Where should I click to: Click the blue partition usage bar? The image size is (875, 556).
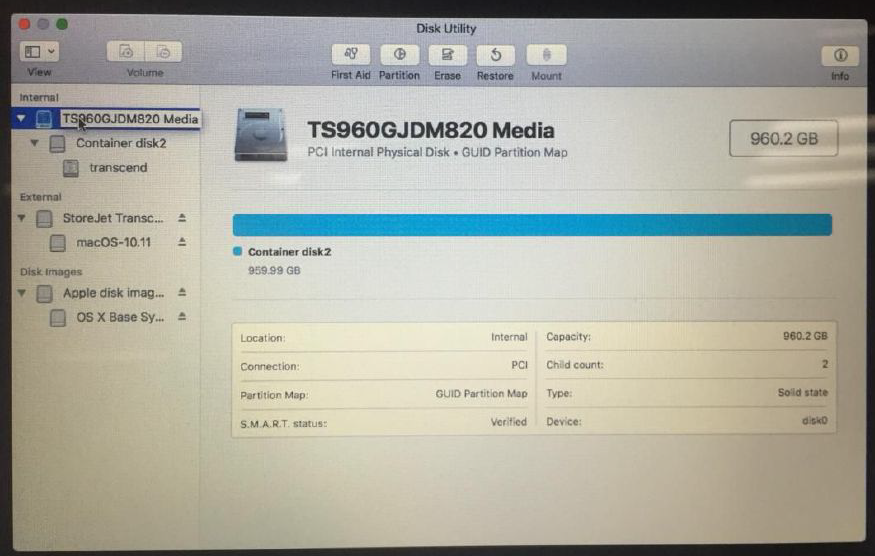(x=532, y=224)
